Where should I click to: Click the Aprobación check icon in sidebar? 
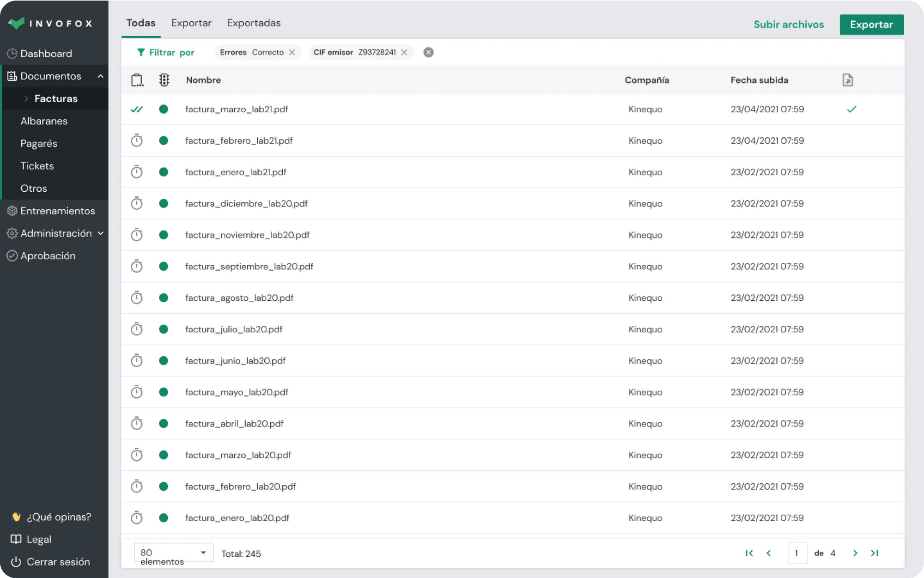tap(12, 256)
